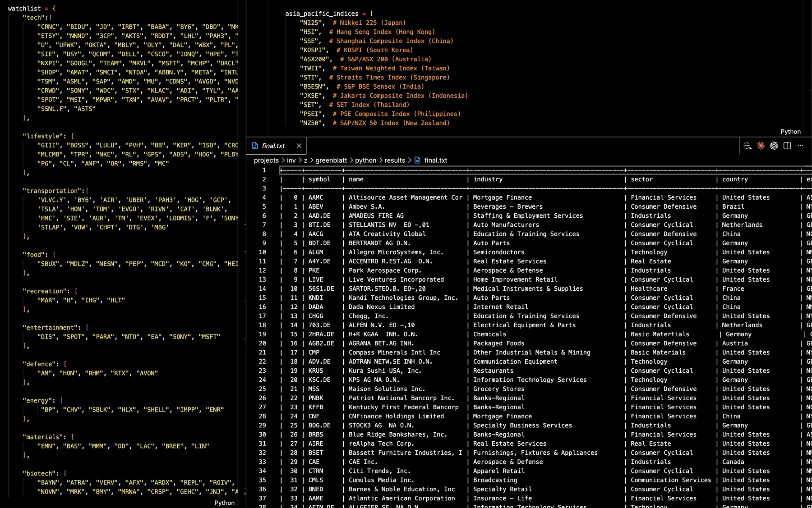This screenshot has height=508, width=812.
Task: Click 'Grocery Stores' industry cell
Action: point(499,389)
